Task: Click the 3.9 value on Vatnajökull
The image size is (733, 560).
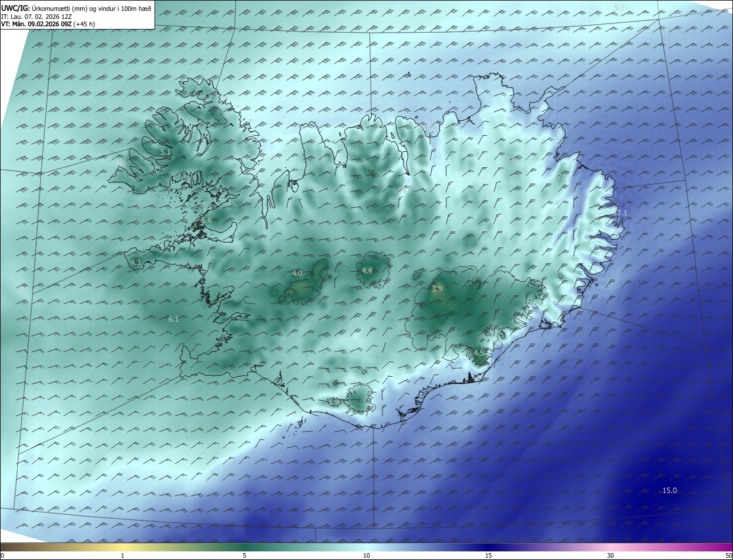Action: (x=437, y=289)
